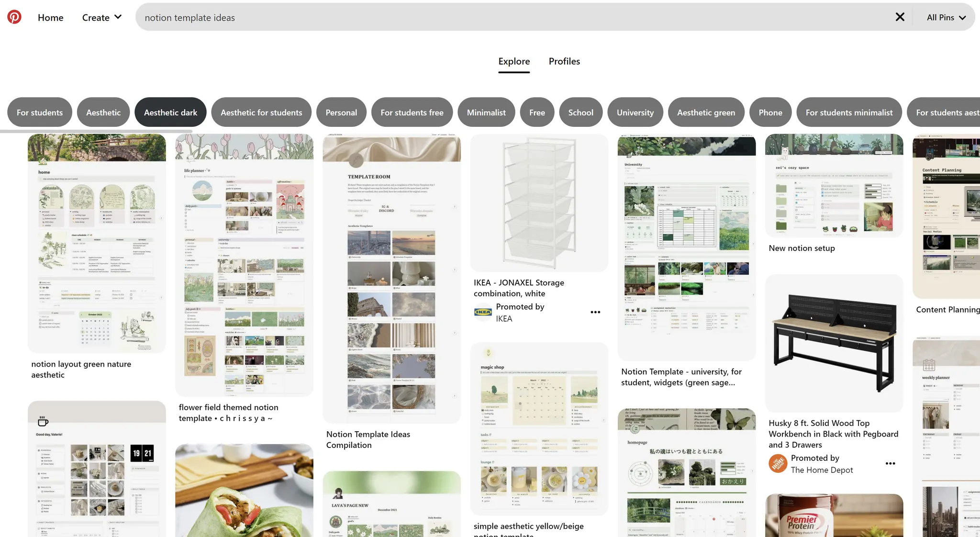Open the New notion setup pin

tap(834, 185)
